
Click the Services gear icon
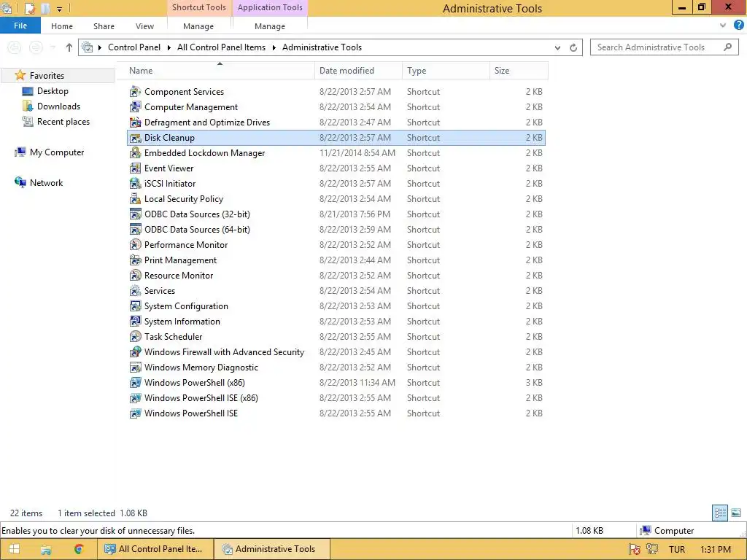135,290
